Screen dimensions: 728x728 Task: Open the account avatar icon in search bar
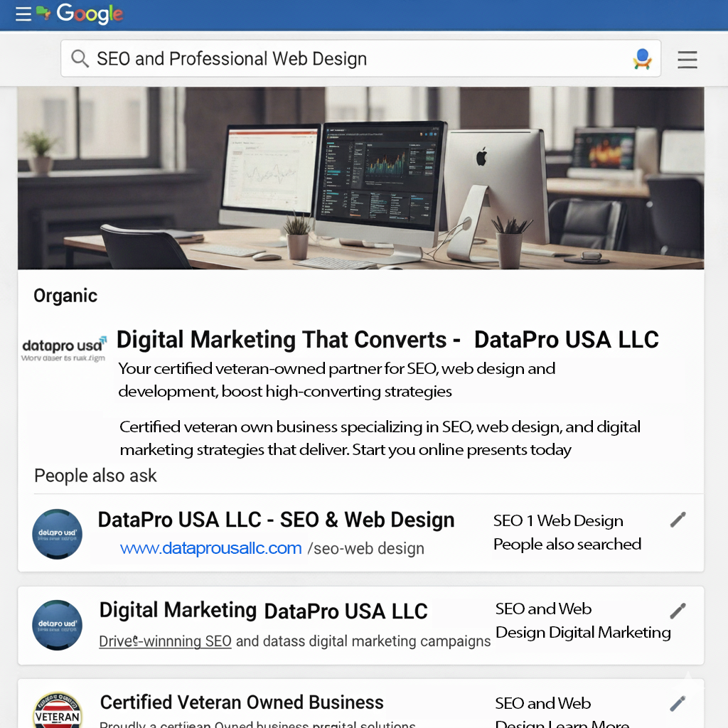[x=642, y=59]
